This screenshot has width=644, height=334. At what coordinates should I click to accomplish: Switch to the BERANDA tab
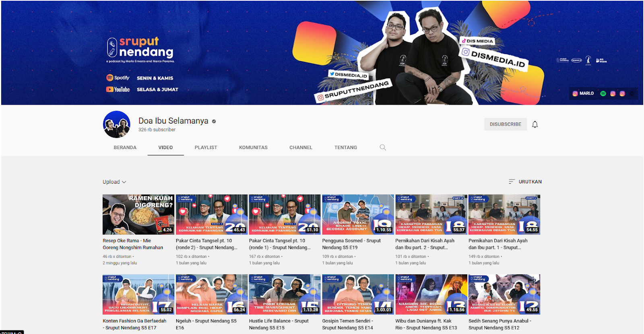coord(125,147)
